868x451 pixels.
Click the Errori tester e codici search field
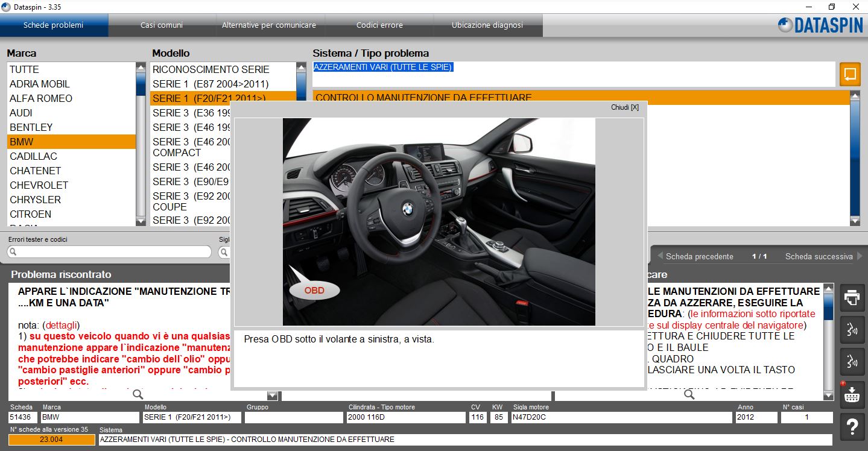click(x=110, y=252)
